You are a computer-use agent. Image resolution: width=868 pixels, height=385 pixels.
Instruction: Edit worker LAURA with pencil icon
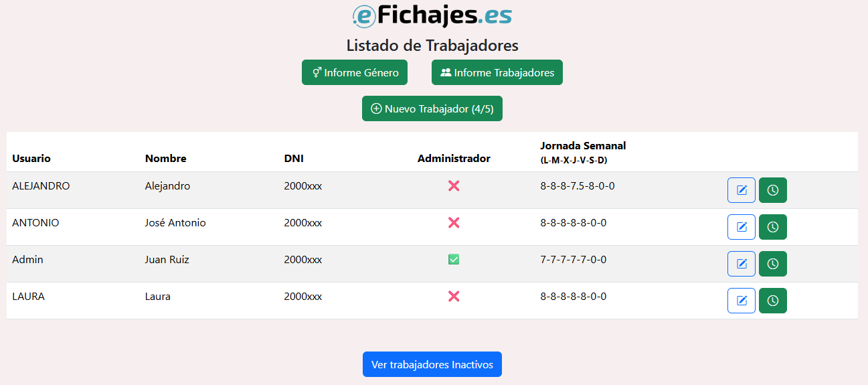[741, 301]
